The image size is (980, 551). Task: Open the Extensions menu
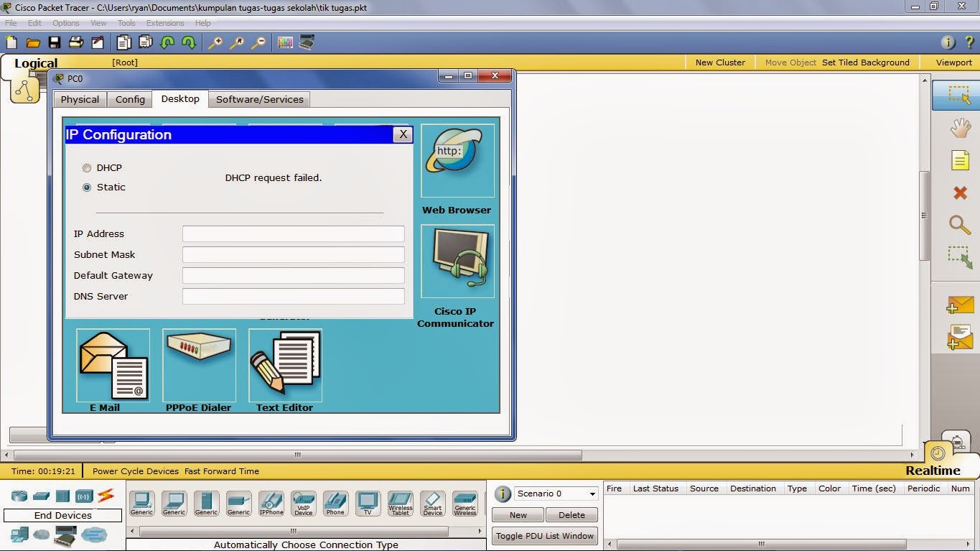pyautogui.click(x=165, y=23)
